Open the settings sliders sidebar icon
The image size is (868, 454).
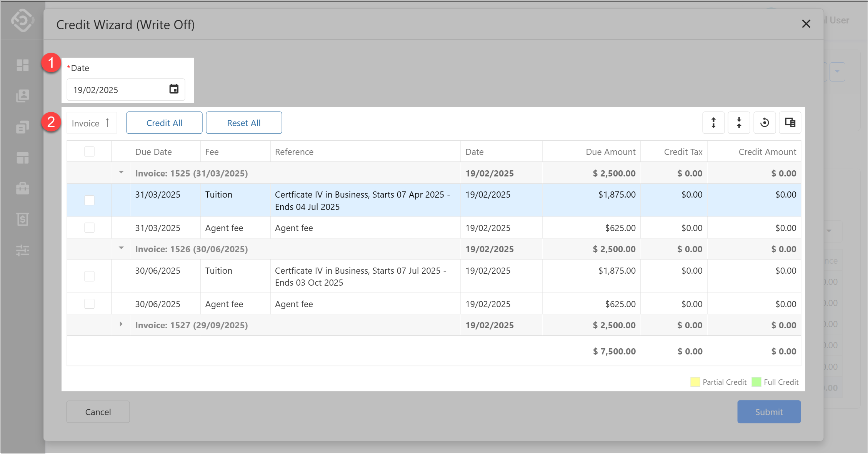(23, 250)
